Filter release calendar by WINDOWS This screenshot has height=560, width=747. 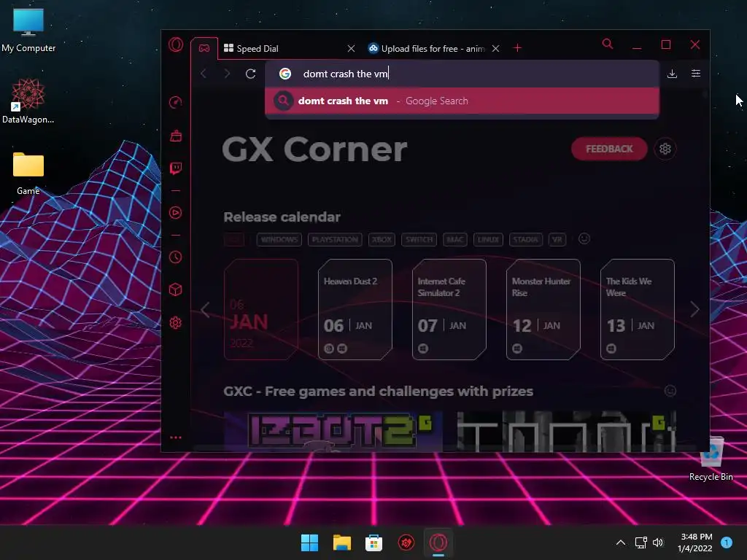pyautogui.click(x=279, y=239)
